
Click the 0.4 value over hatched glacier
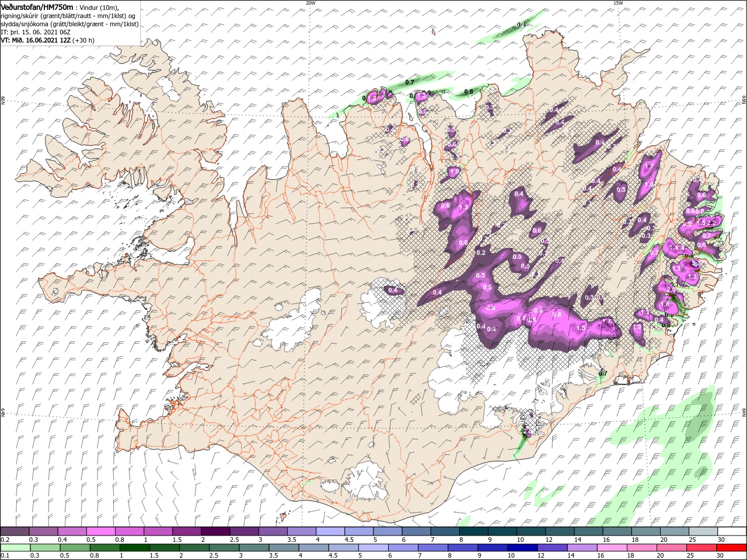coord(393,290)
